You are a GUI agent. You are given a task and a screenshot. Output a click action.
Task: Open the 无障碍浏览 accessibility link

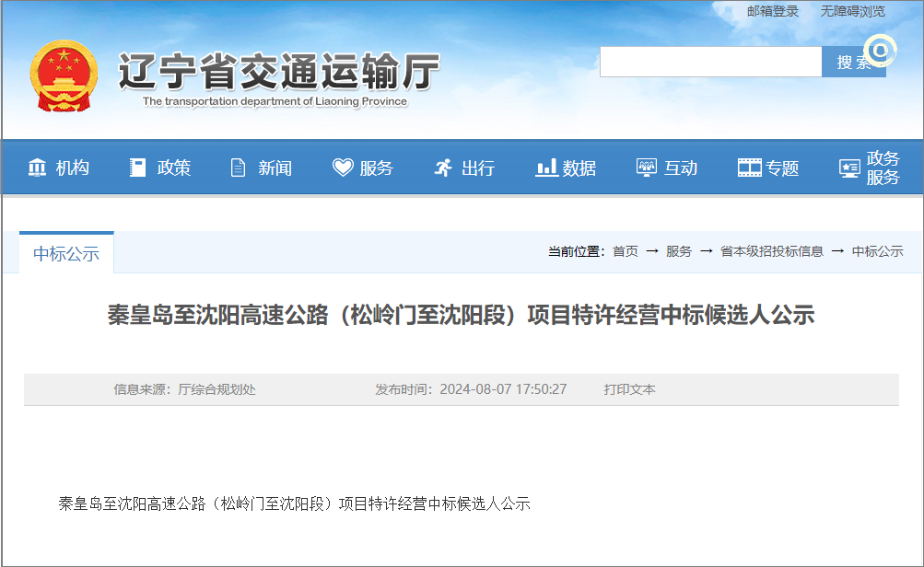coord(852,11)
